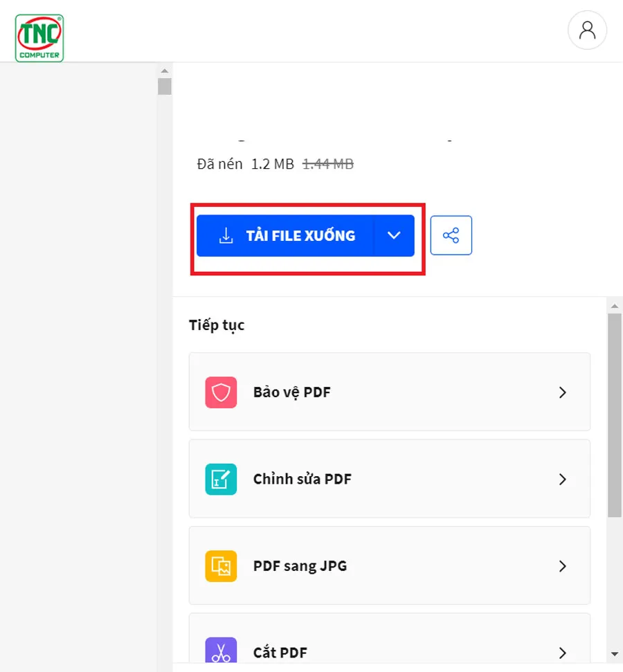Expand the Chỉnh sửa PDF chevron

click(x=563, y=479)
